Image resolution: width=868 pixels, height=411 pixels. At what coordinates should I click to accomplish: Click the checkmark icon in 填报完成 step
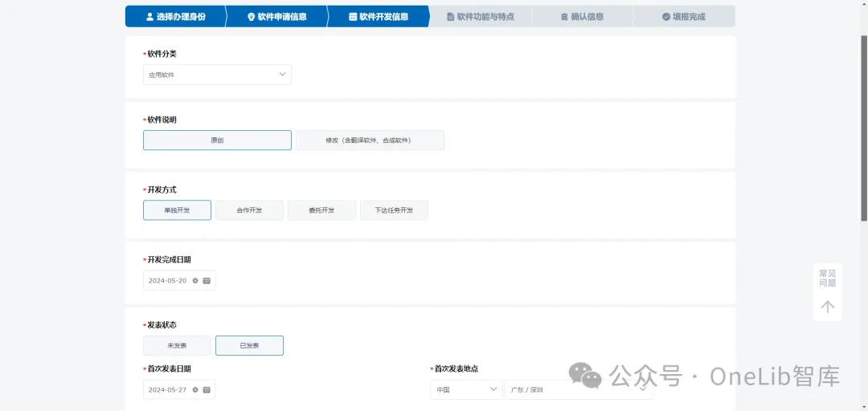tap(666, 17)
